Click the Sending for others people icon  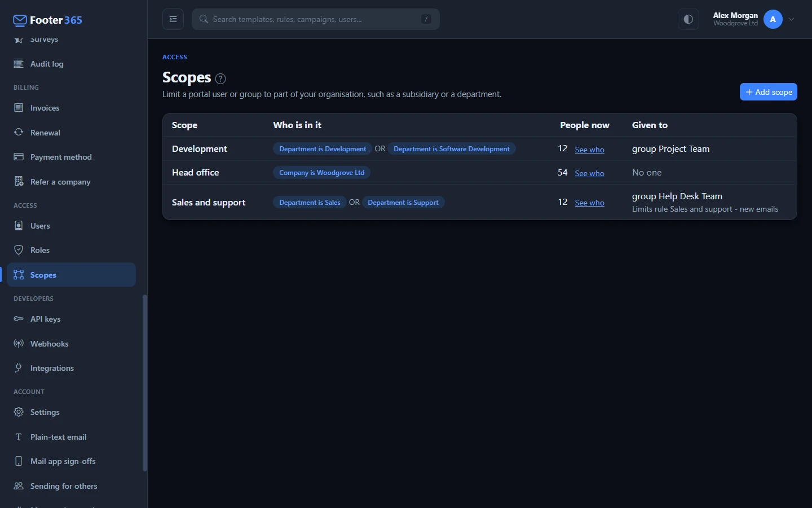[x=19, y=485]
